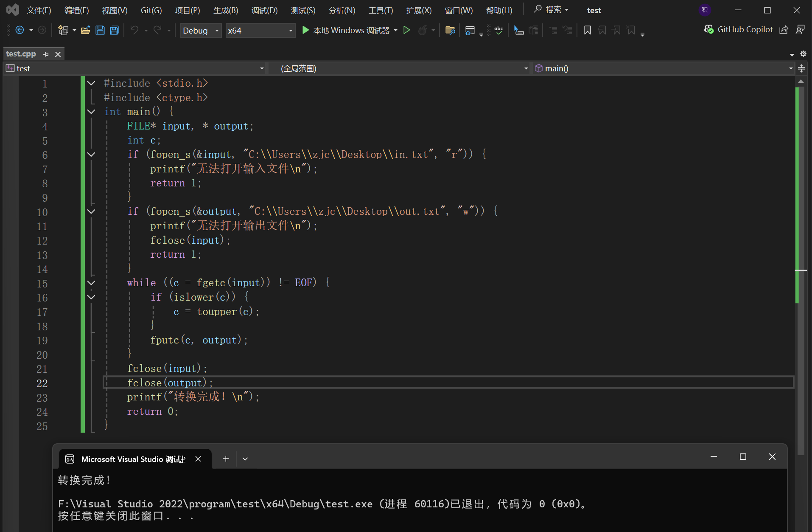Open the test project scope dropdown
This screenshot has height=532, width=812.
coord(135,68)
